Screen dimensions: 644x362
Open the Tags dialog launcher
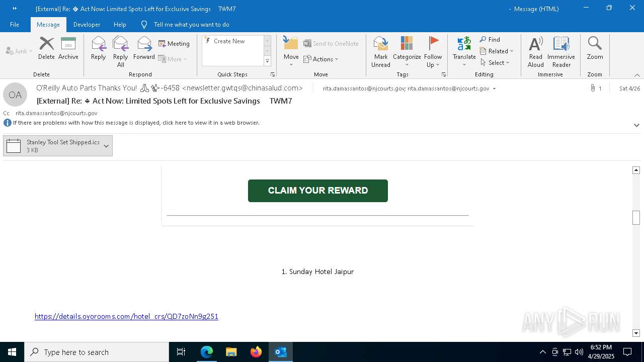(x=444, y=74)
